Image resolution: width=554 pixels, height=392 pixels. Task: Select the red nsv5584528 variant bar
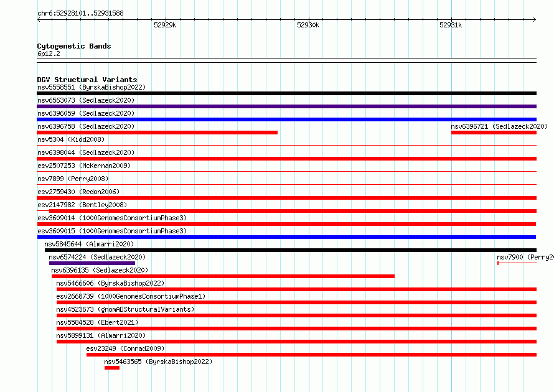[296, 329]
